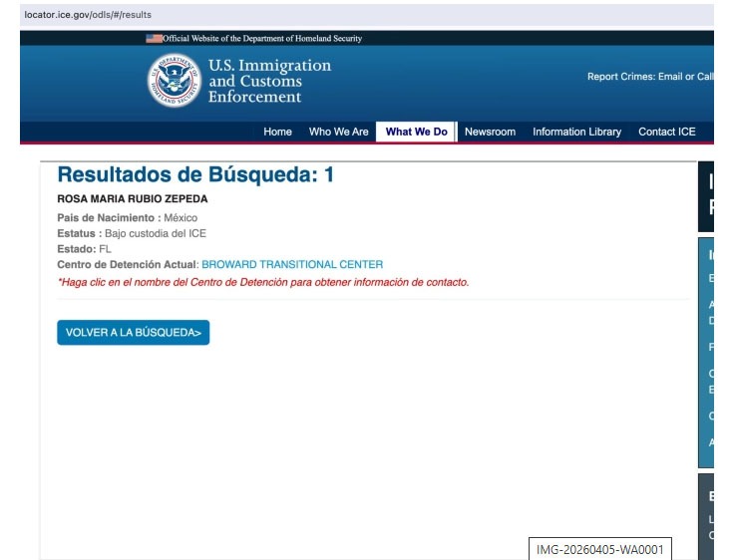
Task: Open the Information Library menu
Action: [x=576, y=132]
